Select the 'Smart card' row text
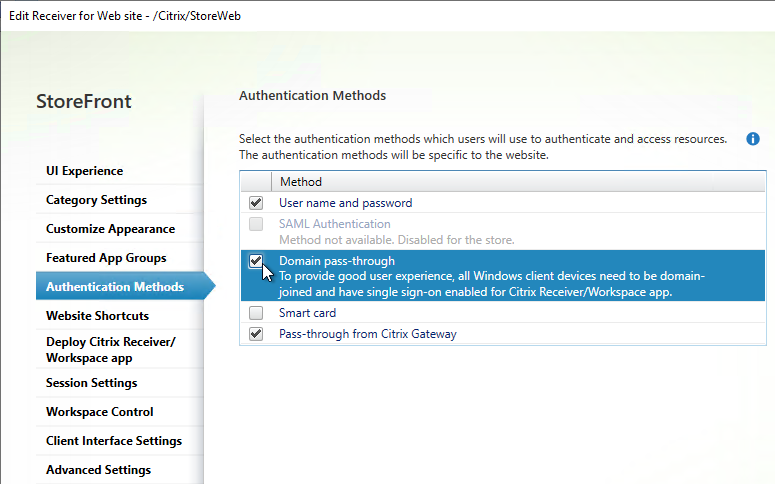Image resolution: width=775 pixels, height=484 pixels. [307, 313]
